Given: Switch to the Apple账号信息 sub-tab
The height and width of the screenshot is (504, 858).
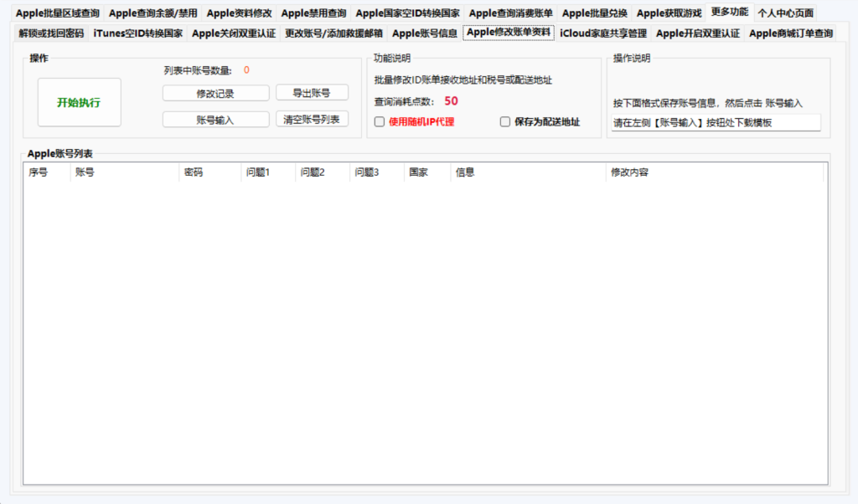Looking at the screenshot, I should [425, 33].
